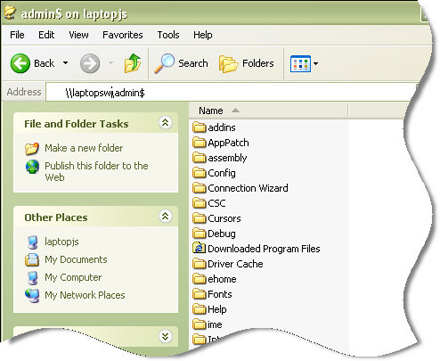The height and width of the screenshot is (361, 440).
Task: Click the grey Forward arrow icon
Action: coord(90,63)
